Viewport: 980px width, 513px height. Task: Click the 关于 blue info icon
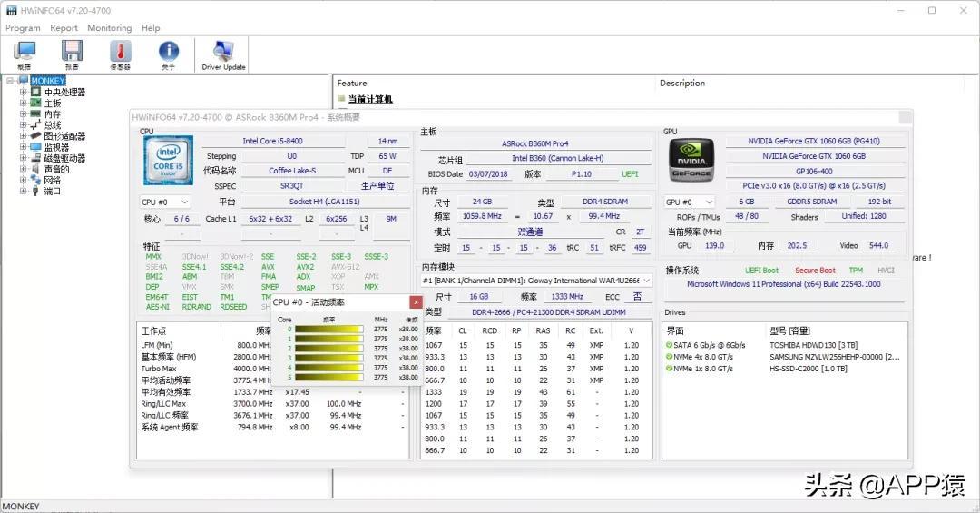169,53
